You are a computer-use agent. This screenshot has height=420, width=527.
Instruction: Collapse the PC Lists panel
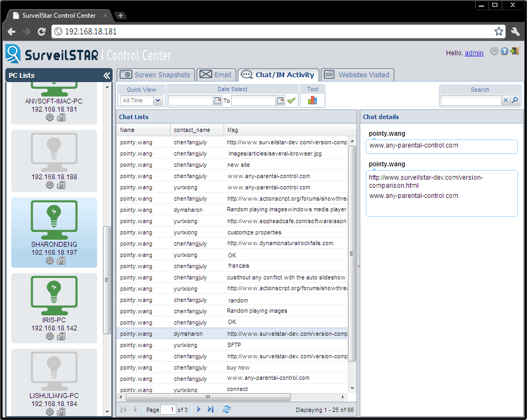tap(107, 75)
